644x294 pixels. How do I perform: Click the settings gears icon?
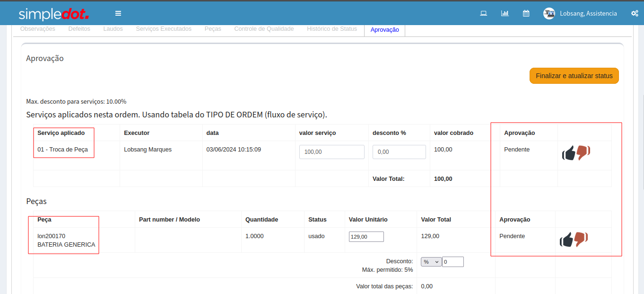tap(635, 13)
